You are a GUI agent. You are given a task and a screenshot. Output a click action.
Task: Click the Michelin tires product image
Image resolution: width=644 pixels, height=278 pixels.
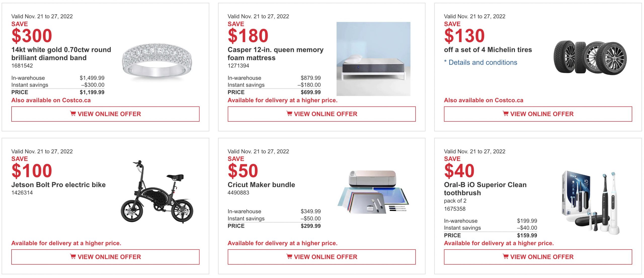pos(590,58)
